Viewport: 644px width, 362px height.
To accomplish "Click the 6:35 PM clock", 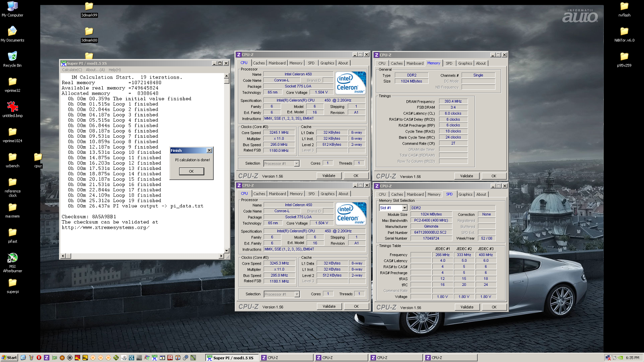I will click(633, 358).
